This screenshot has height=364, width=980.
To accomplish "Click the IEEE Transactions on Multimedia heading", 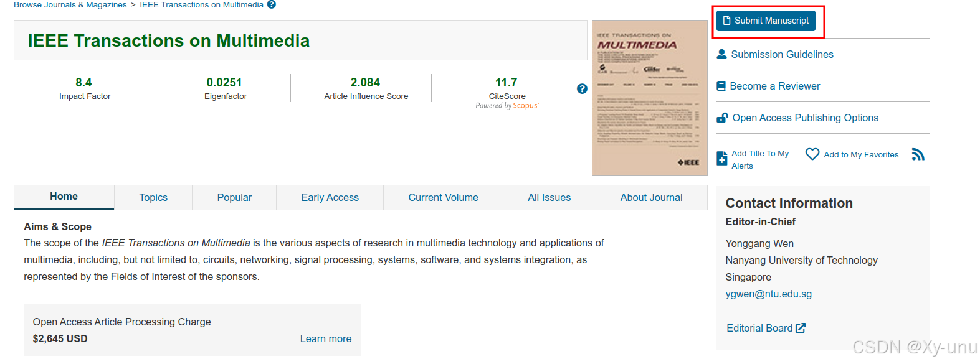I will tap(168, 40).
